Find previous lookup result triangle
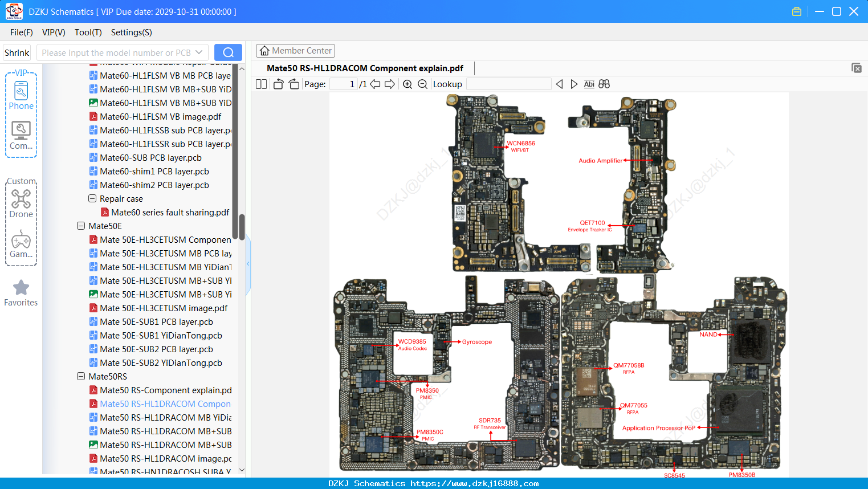Image resolution: width=868 pixels, height=489 pixels. point(559,84)
